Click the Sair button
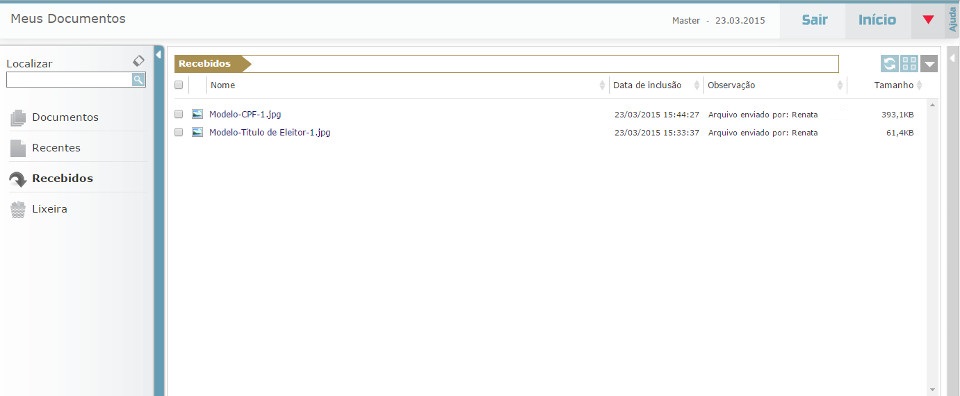 [815, 20]
